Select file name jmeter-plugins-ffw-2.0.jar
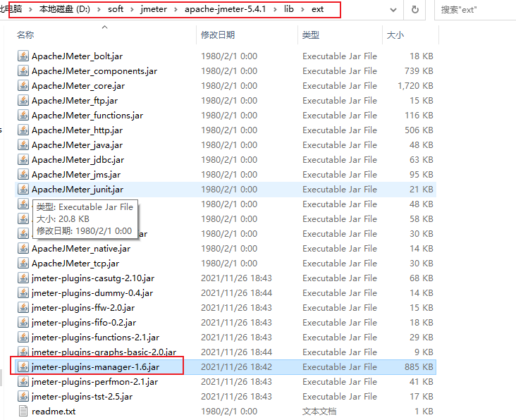This screenshot has height=420, width=516. click(x=83, y=308)
